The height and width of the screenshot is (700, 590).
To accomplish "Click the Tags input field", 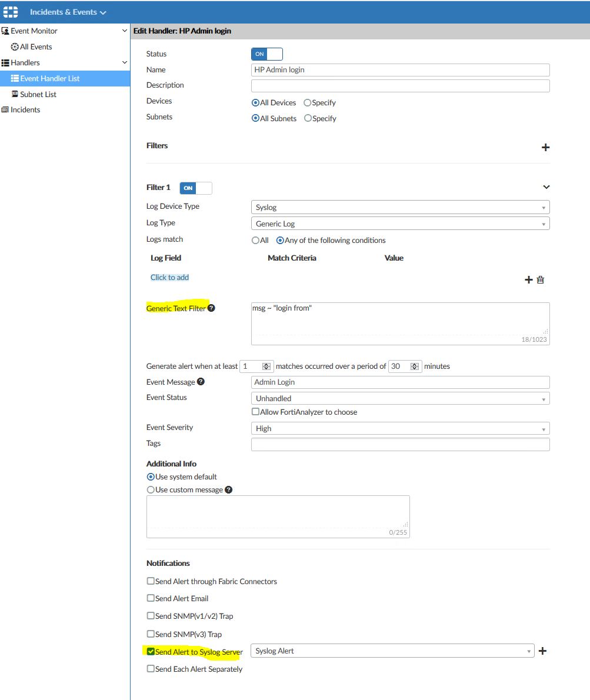I will [x=401, y=444].
